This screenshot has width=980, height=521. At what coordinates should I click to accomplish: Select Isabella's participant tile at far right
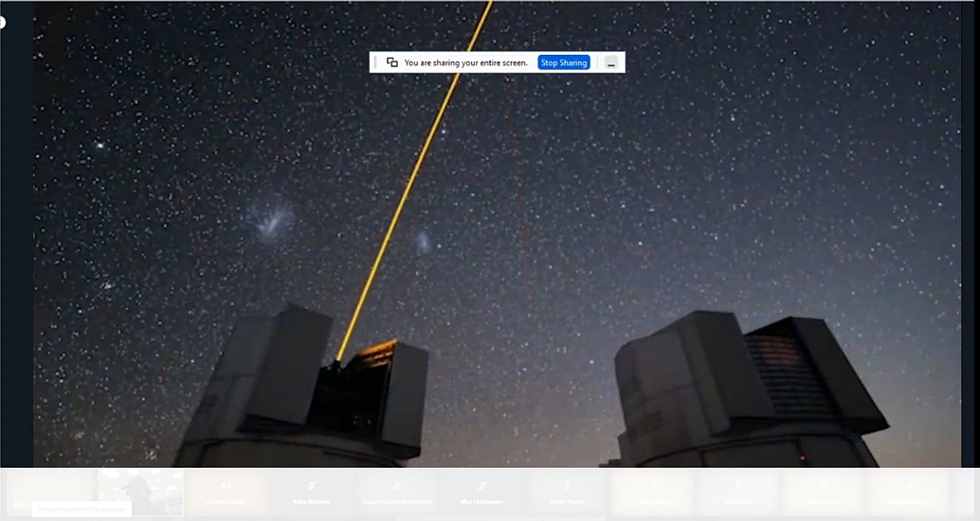908,493
